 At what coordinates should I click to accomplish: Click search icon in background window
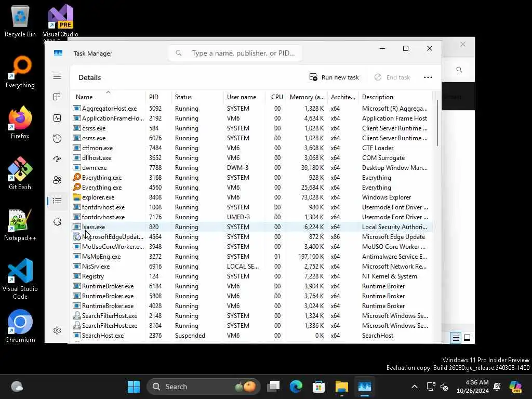click(x=459, y=70)
